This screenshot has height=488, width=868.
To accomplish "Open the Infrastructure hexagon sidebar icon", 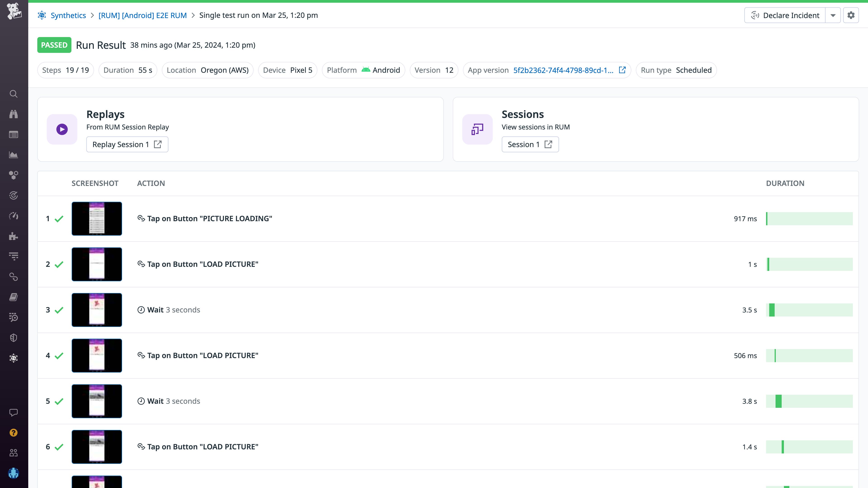I will (14, 175).
